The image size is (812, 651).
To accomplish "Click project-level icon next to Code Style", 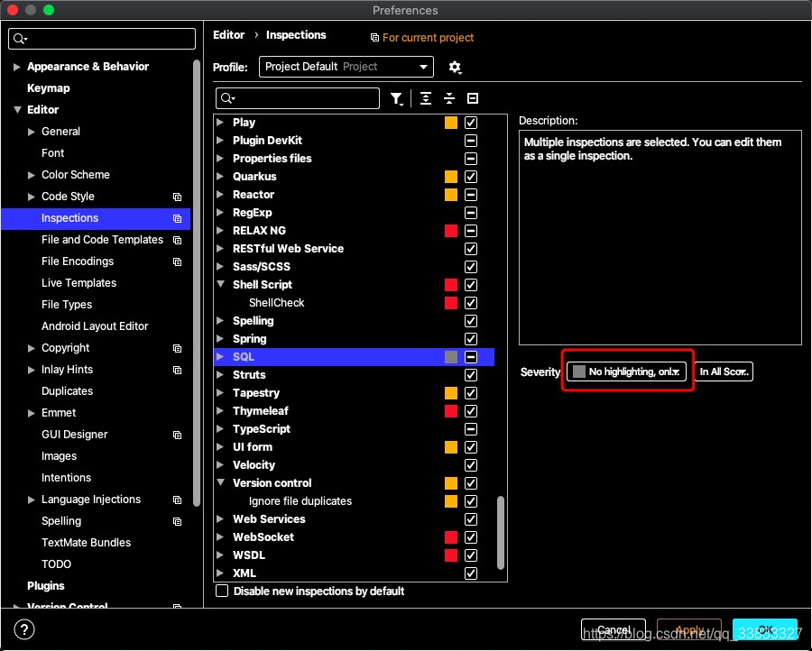I will pyautogui.click(x=177, y=197).
